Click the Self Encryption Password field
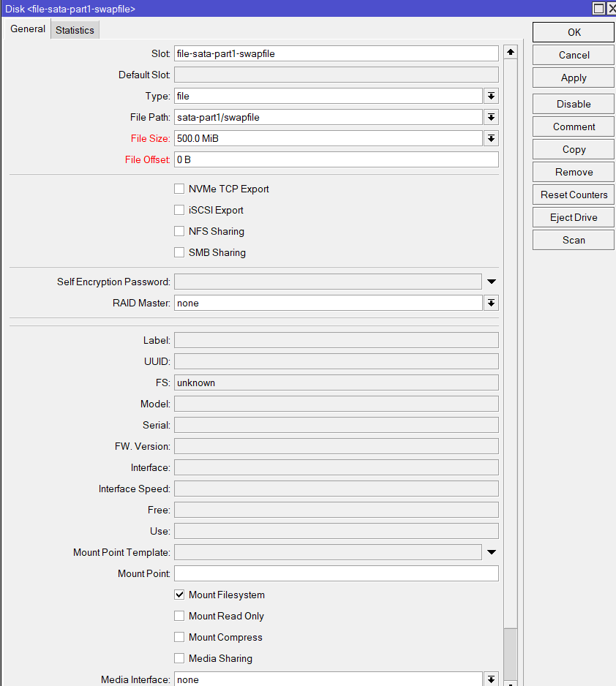Screen dimensions: 616x686 click(328, 282)
